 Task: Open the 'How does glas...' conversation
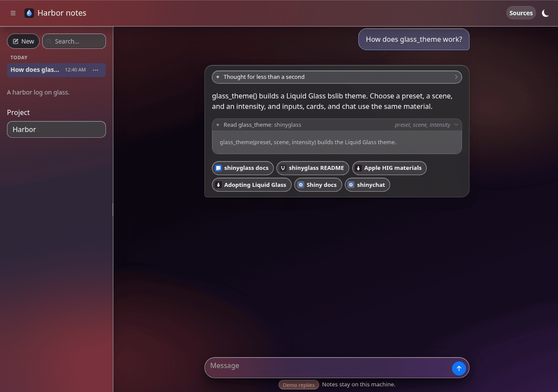coord(56,70)
